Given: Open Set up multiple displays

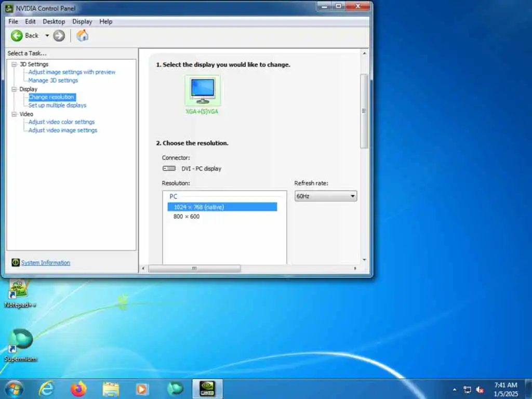Looking at the screenshot, I should click(x=57, y=105).
